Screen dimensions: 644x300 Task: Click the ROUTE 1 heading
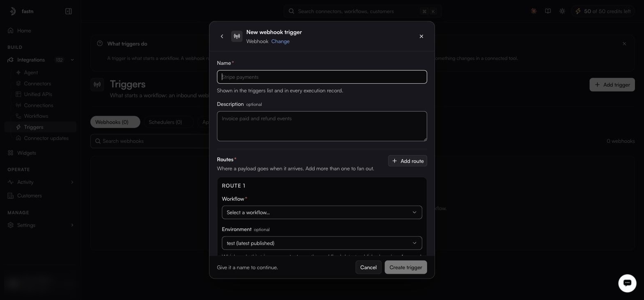click(x=233, y=186)
